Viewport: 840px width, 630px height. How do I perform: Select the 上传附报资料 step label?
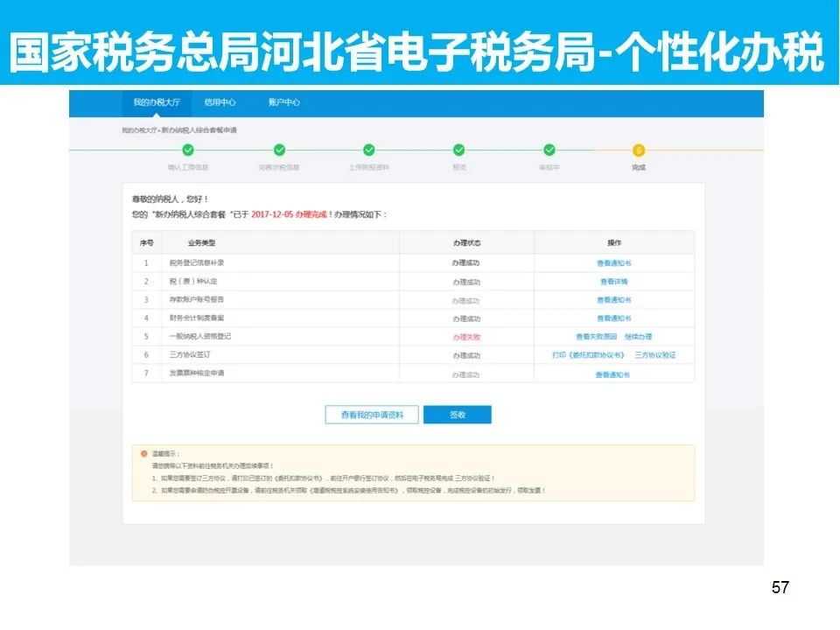(x=369, y=168)
